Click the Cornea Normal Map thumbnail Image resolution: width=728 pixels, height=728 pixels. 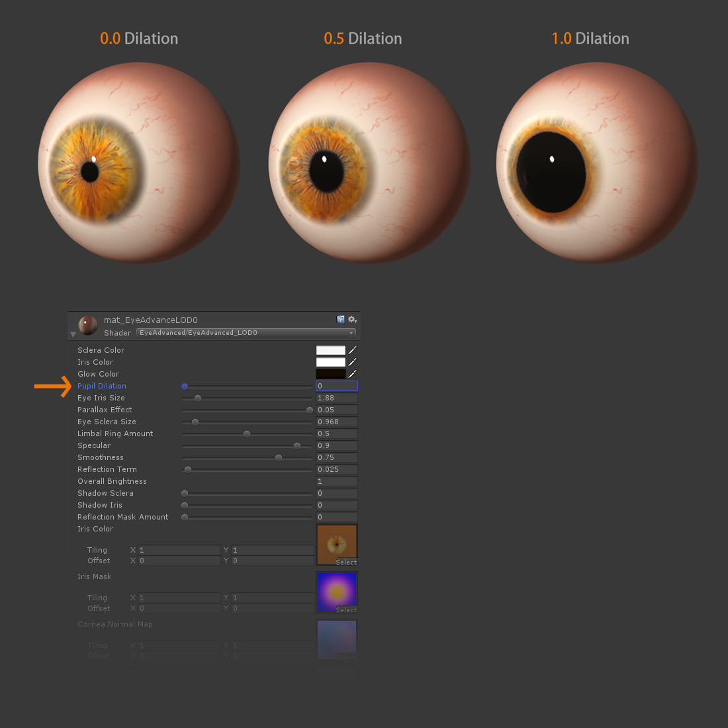[x=337, y=639]
